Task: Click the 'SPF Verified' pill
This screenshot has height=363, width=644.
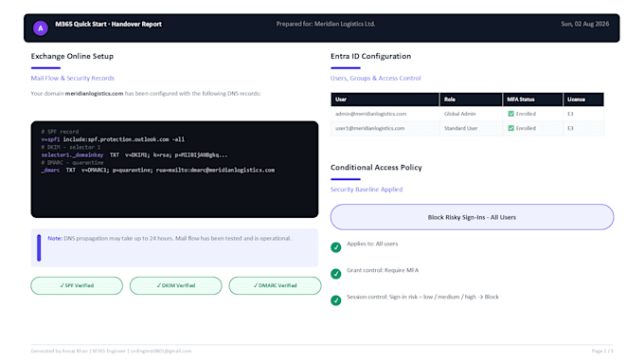Action: pyautogui.click(x=77, y=285)
